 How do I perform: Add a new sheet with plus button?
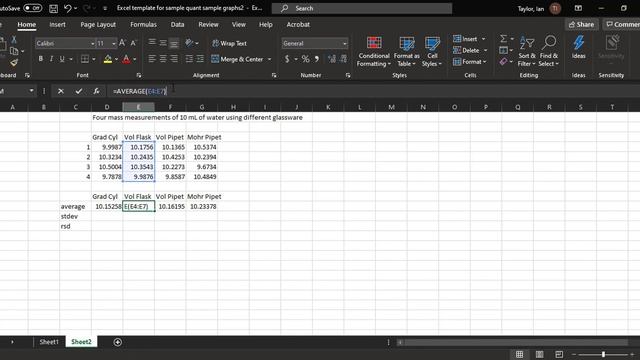[x=118, y=342]
